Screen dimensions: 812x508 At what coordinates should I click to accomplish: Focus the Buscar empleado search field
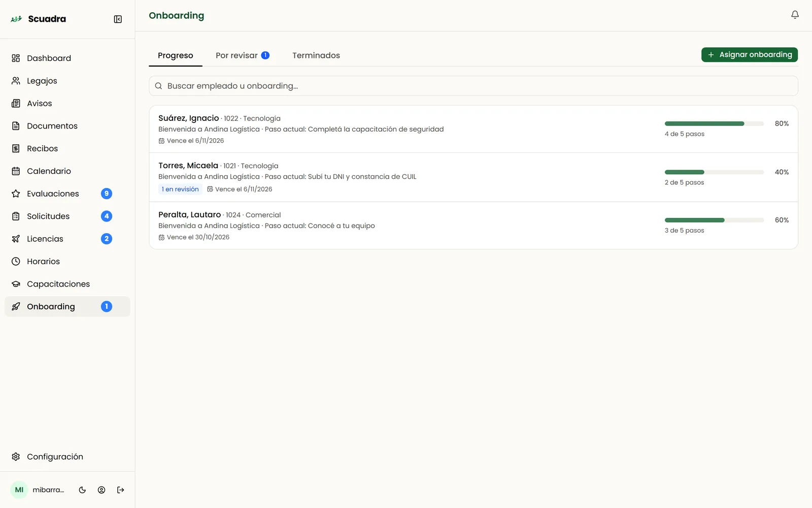click(x=473, y=86)
